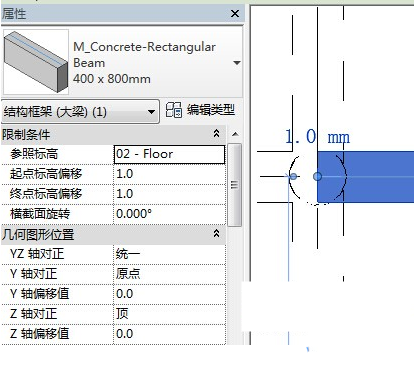This screenshot has height=366, width=420.
Task: Click the left round grip outside the beam
Action: tap(293, 176)
